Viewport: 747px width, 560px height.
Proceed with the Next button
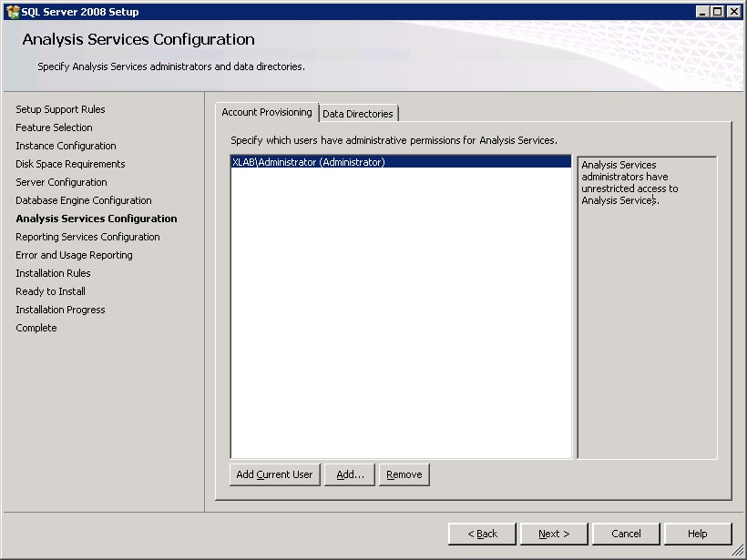tap(554, 534)
